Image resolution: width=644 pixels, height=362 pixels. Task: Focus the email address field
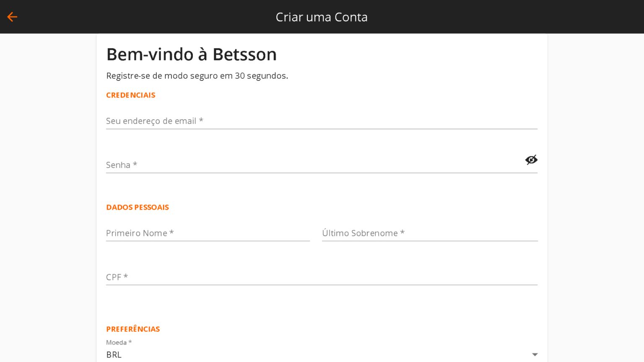[x=322, y=121]
